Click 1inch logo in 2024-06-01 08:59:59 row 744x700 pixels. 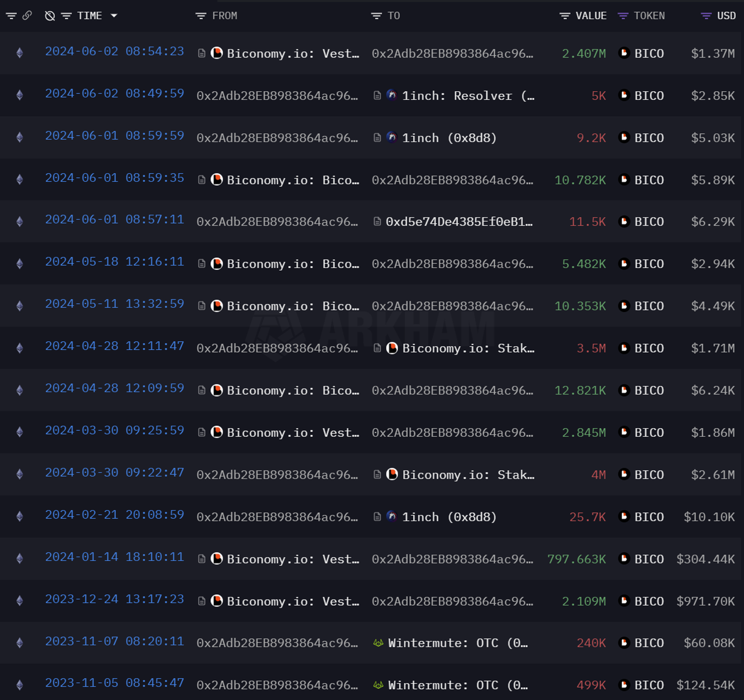(x=392, y=137)
